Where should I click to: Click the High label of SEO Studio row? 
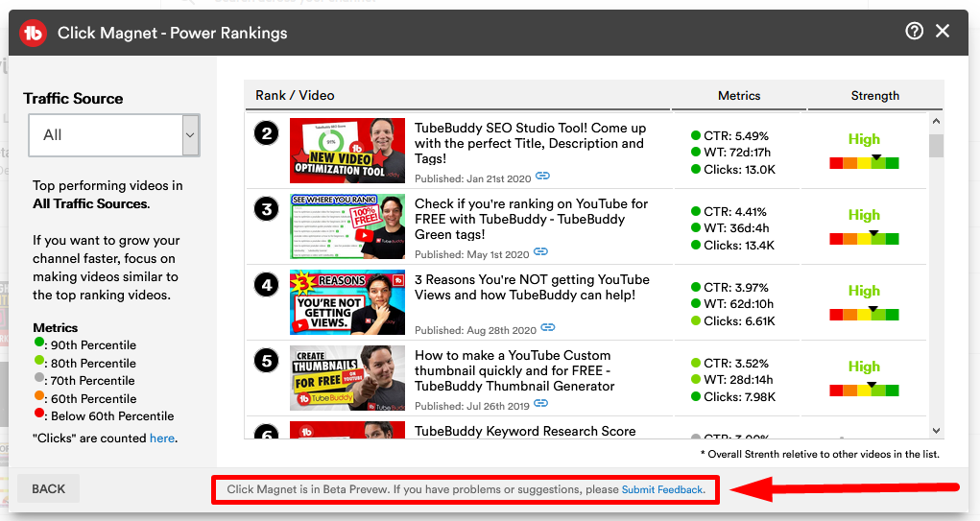pos(864,139)
